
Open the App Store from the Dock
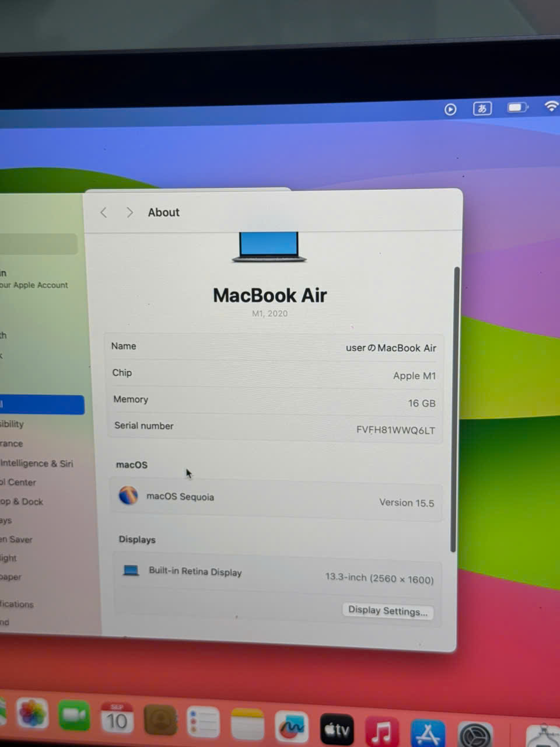[428, 733]
